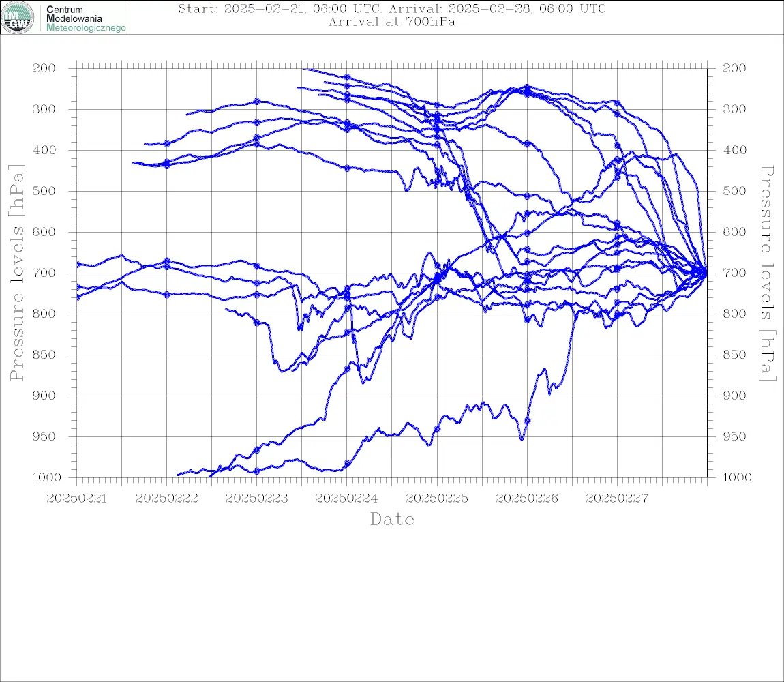Click the left axis 1000 label
784x682 pixels.
click(x=46, y=477)
